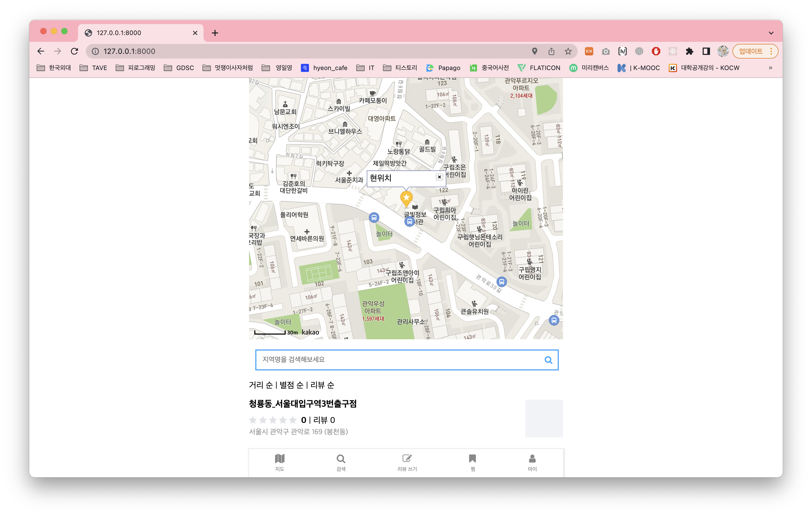
Task: Click the listing thumbnail placeholder image
Action: (x=544, y=418)
